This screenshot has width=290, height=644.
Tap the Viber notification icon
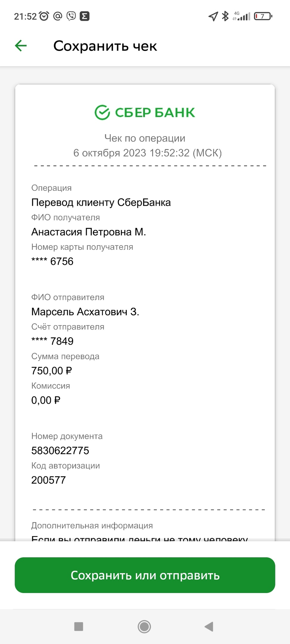[x=71, y=16]
